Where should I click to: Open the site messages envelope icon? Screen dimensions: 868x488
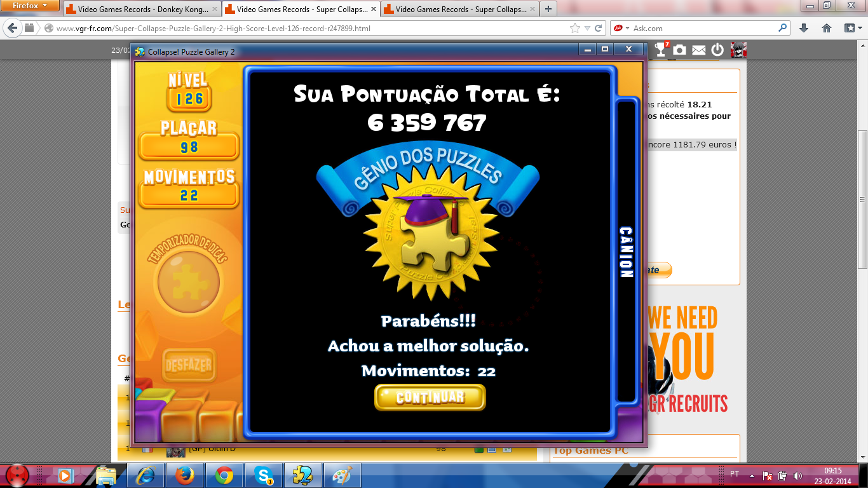(x=699, y=50)
